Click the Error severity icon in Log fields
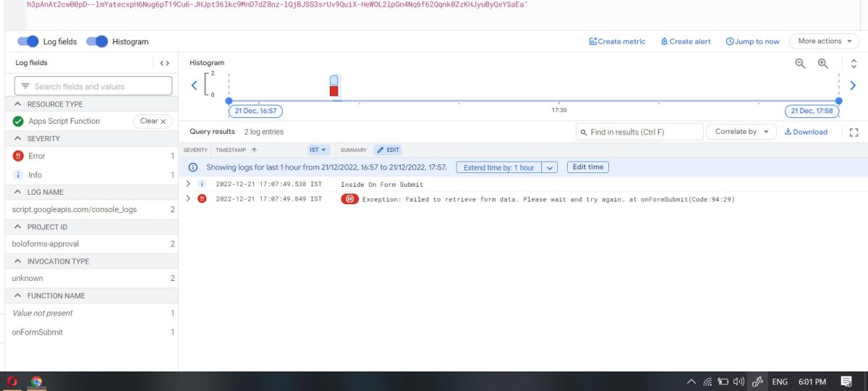This screenshot has height=391, width=868. (18, 156)
